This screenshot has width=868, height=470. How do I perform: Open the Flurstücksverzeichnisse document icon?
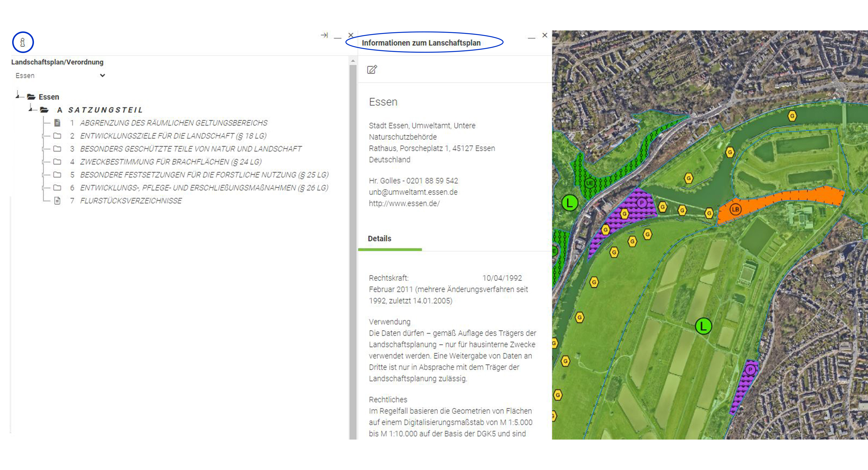click(x=58, y=201)
